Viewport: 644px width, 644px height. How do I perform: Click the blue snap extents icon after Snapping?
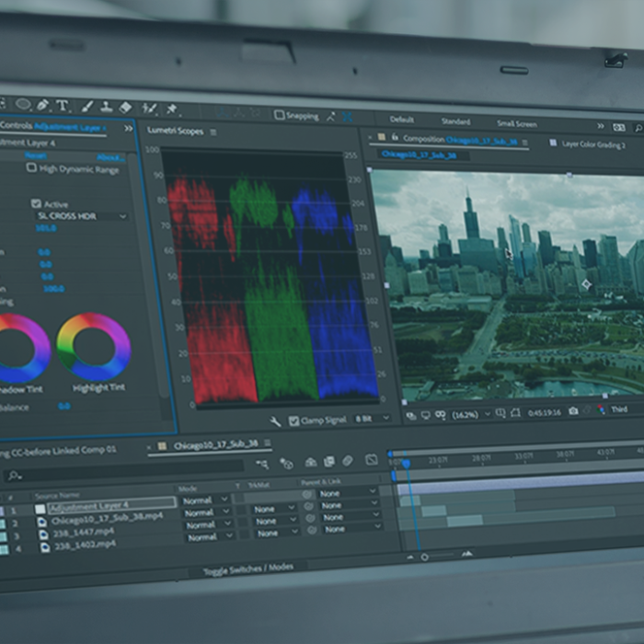point(348,118)
